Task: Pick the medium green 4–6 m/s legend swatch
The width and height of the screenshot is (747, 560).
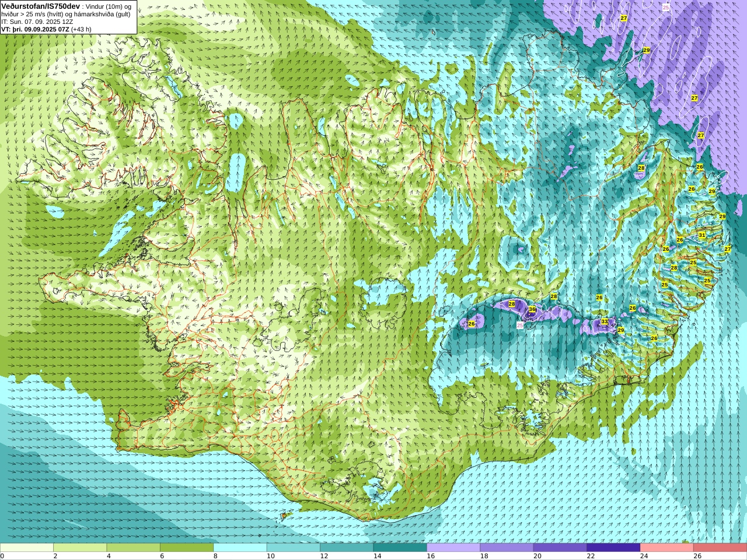Action: click(x=134, y=548)
